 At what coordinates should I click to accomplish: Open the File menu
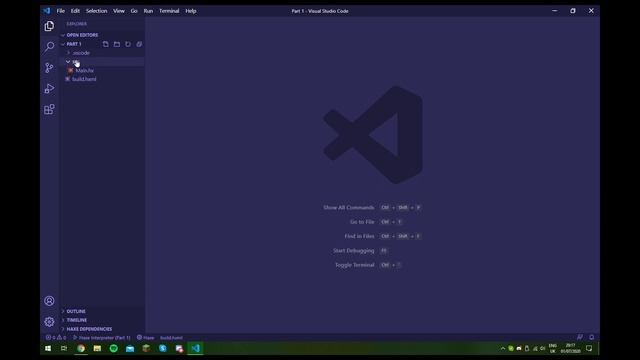(61, 11)
